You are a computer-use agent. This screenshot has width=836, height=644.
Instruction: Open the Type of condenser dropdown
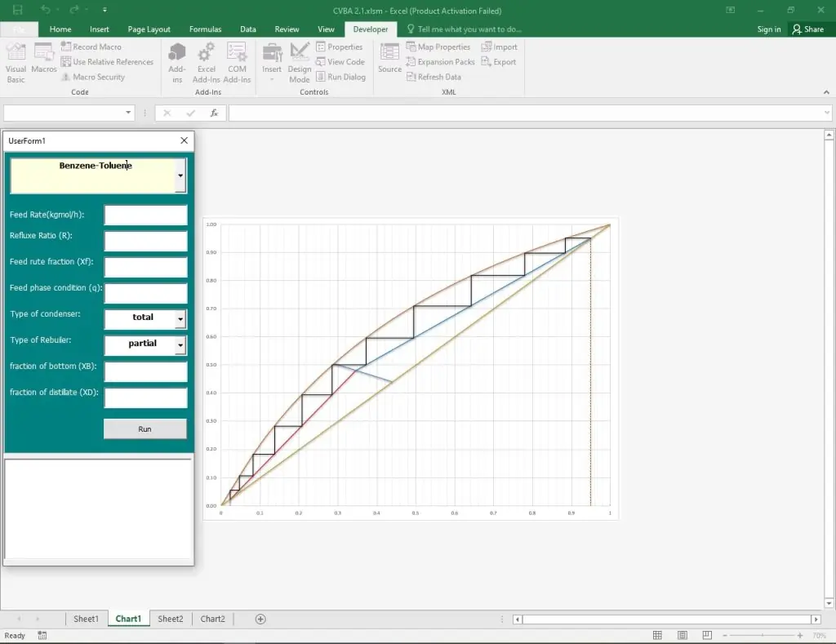[180, 318]
